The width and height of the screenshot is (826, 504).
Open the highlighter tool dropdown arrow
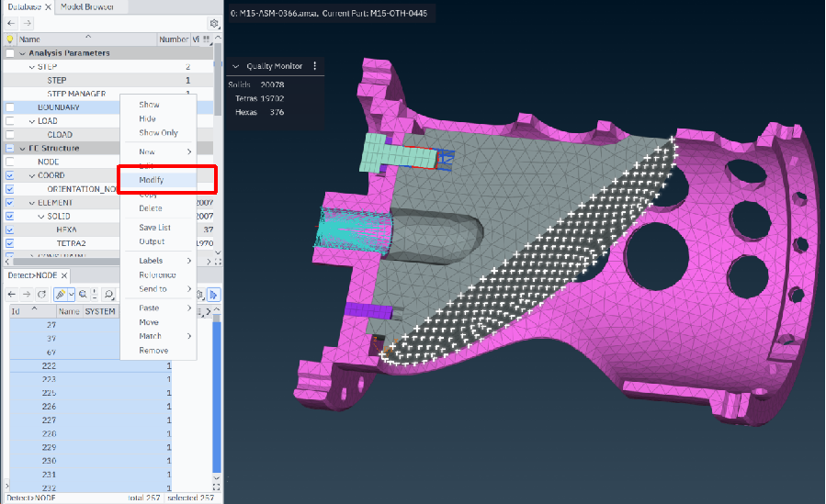click(x=71, y=294)
